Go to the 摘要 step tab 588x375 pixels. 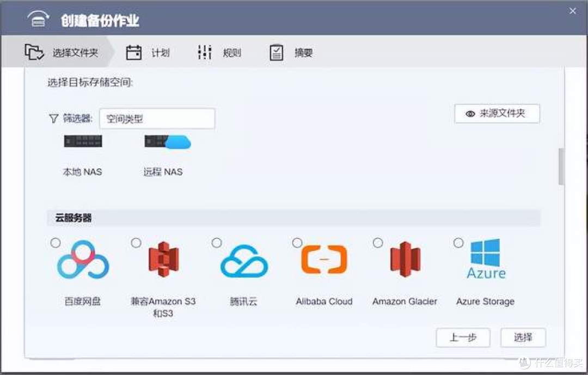pos(291,52)
